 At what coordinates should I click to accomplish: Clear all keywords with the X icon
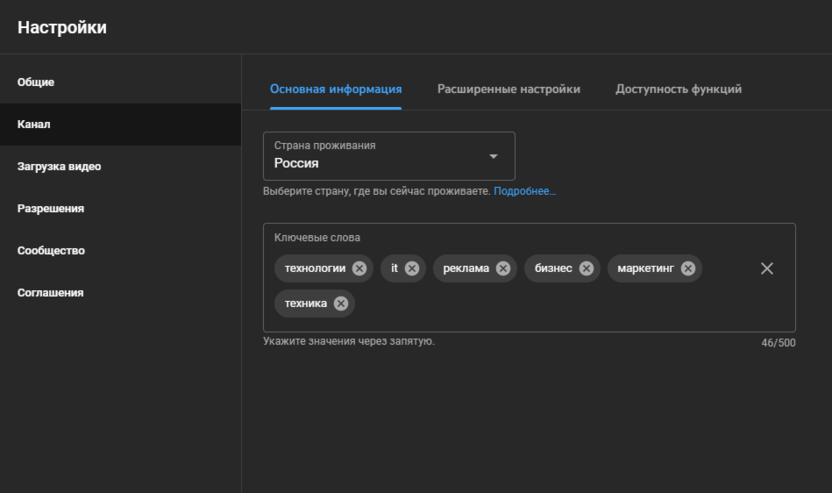[x=767, y=268]
